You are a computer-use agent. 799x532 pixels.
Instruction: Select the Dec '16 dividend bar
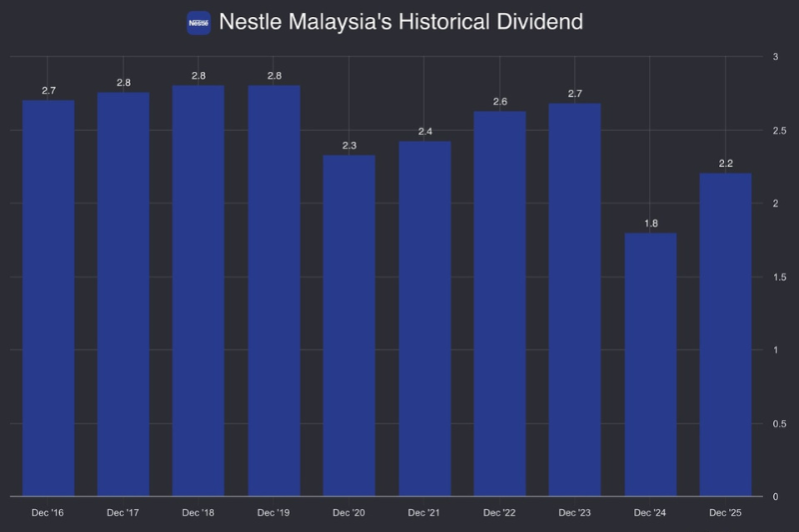48,297
